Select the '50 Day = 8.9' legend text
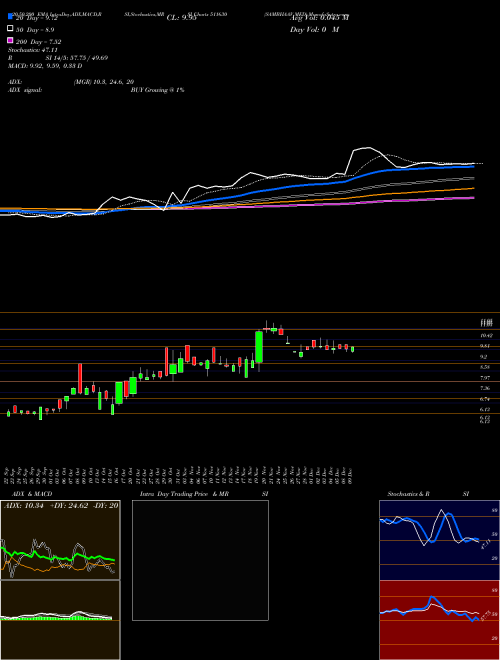 [35, 29]
